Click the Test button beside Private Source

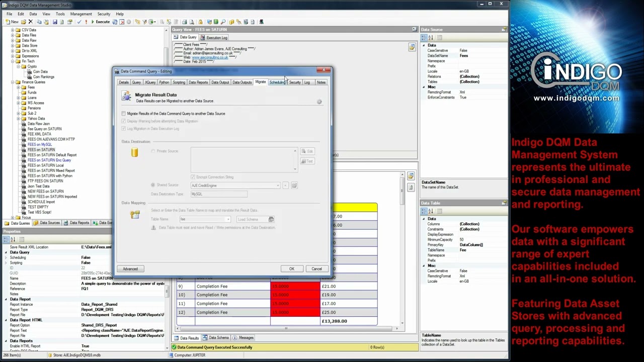[307, 161]
